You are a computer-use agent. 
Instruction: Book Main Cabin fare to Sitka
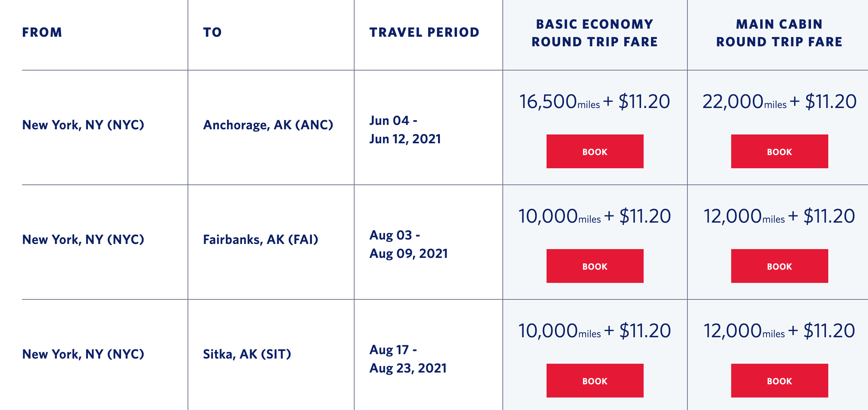point(779,381)
